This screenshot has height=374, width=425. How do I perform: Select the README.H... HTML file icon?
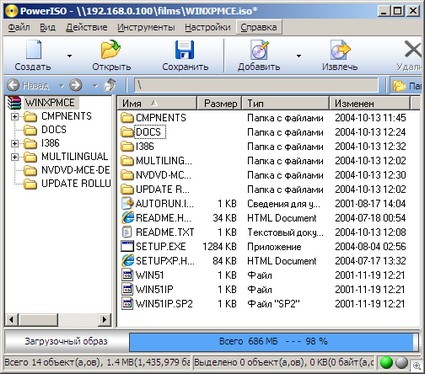click(x=127, y=218)
